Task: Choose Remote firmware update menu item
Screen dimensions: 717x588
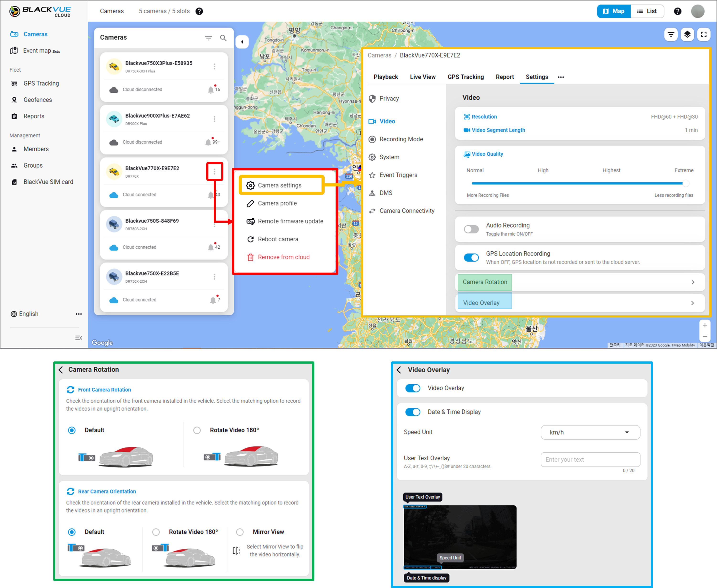Action: coord(285,221)
